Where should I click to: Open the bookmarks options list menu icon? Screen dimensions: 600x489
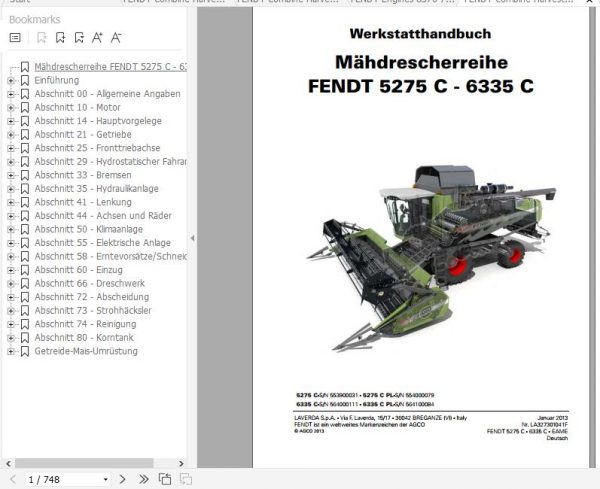coord(15,37)
